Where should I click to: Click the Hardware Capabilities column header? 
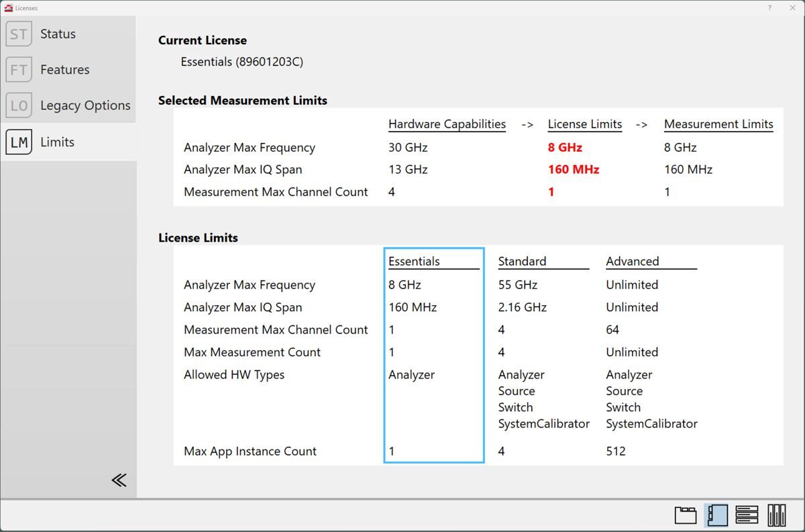click(x=447, y=124)
